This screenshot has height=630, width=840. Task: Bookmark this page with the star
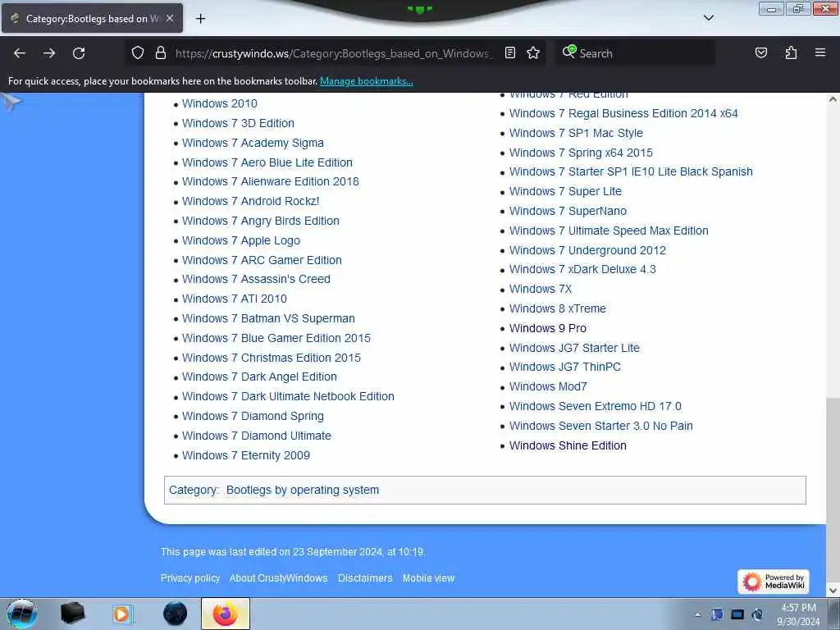pyautogui.click(x=533, y=53)
